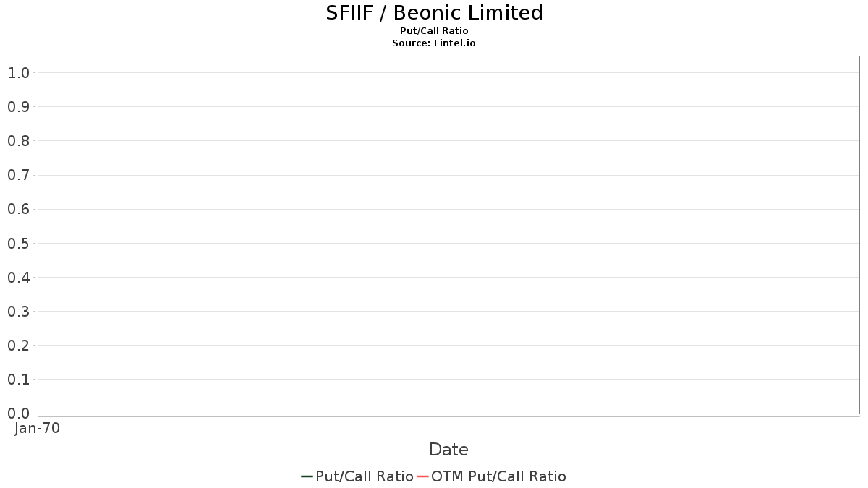
Task: Select the Date x-axis title
Action: pos(448,450)
